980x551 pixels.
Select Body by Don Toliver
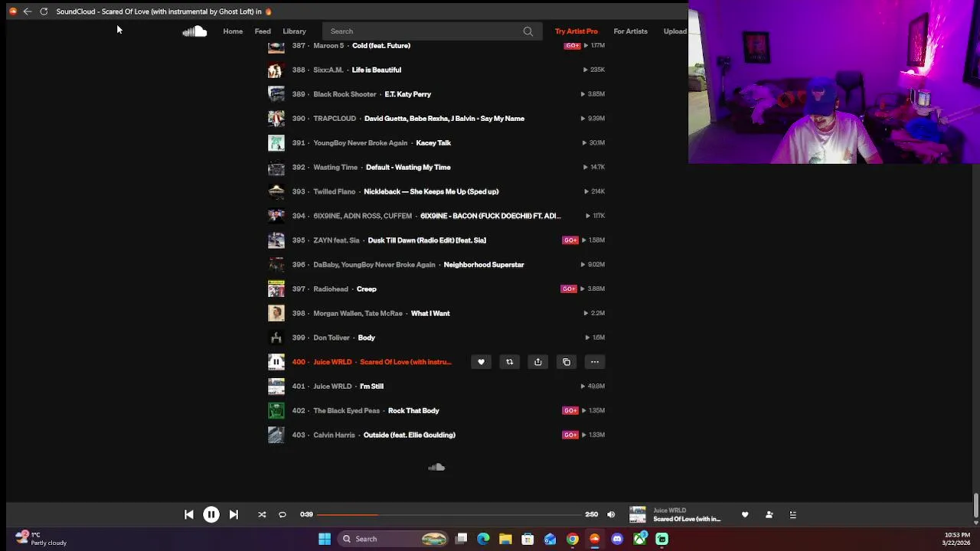(x=367, y=337)
